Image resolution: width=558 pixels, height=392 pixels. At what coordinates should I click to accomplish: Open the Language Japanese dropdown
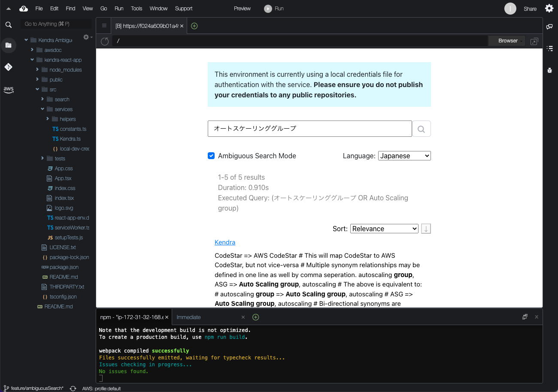404,156
